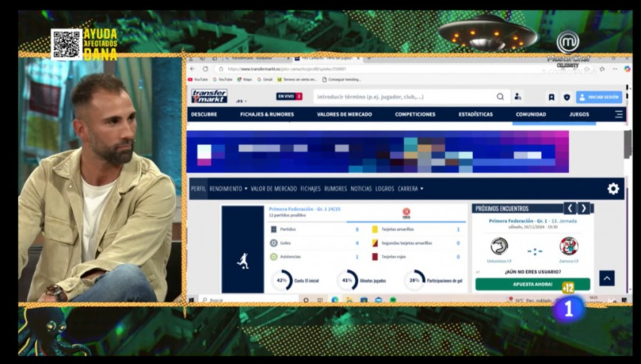Click the Goles football icon
The height and width of the screenshot is (364, 641).
pyautogui.click(x=273, y=243)
